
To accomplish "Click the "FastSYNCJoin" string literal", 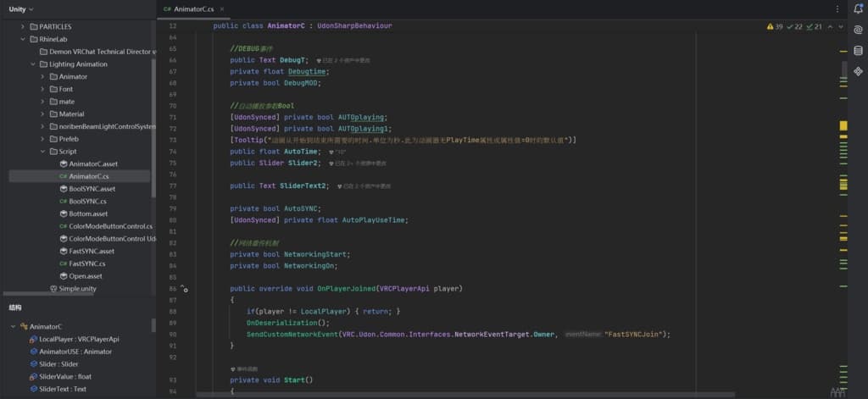I will pos(634,335).
